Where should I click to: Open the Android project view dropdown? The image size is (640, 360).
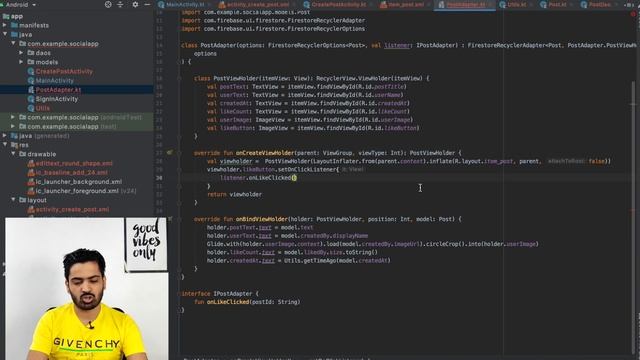coord(20,4)
